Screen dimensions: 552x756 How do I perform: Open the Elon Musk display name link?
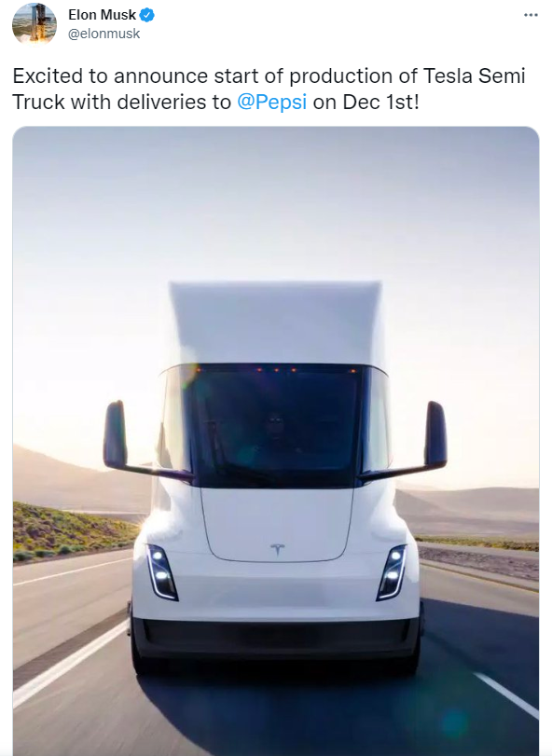[102, 15]
